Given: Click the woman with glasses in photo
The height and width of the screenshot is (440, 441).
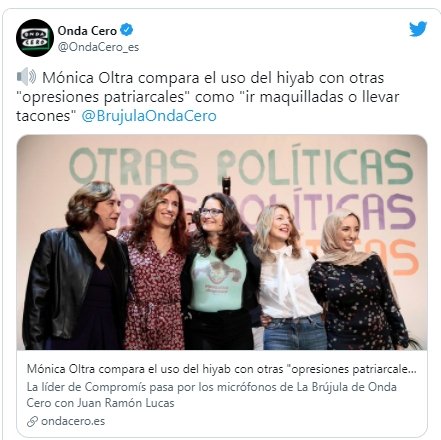Looking at the screenshot, I should [x=220, y=272].
